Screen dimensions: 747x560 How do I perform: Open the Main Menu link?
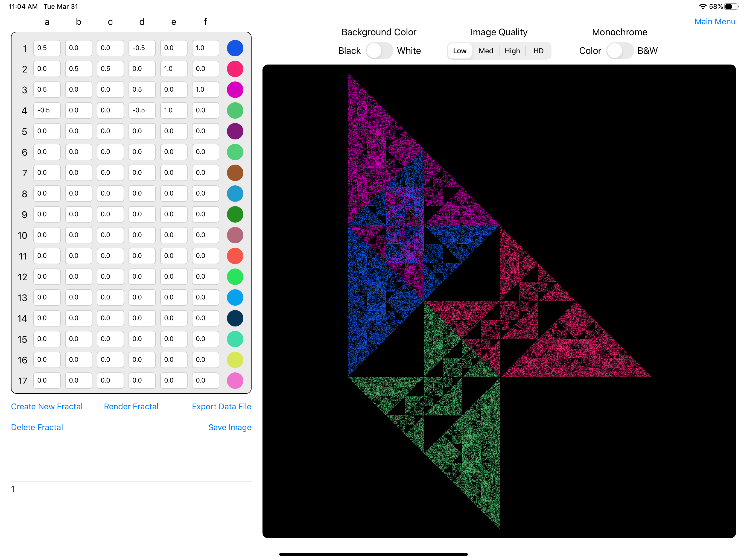pos(714,22)
